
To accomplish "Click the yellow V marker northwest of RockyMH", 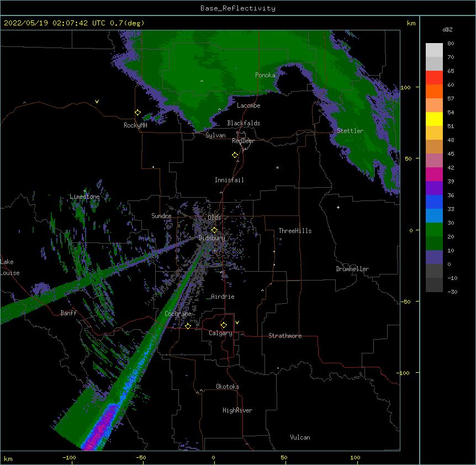I will (97, 102).
